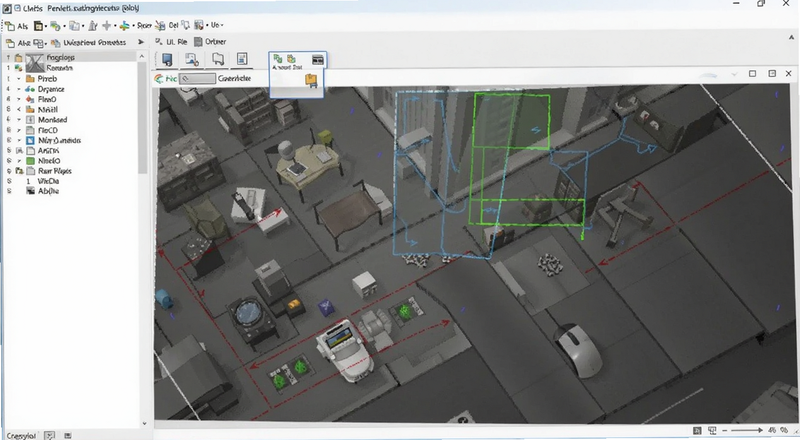Screen dimensions: 800x440
Task: Select the 'Ab()la' tree item
Action: [x=48, y=191]
